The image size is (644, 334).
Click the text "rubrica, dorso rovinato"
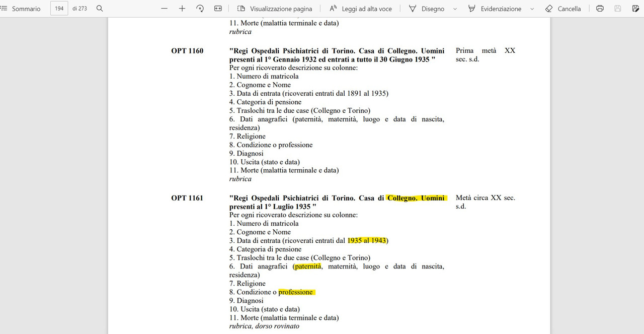click(x=264, y=326)
